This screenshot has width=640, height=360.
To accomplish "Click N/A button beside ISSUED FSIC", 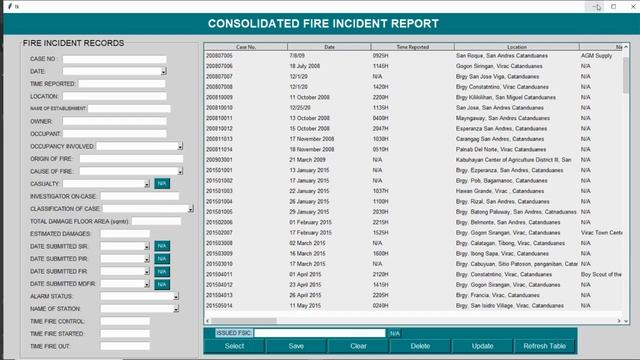I will point(394,333).
